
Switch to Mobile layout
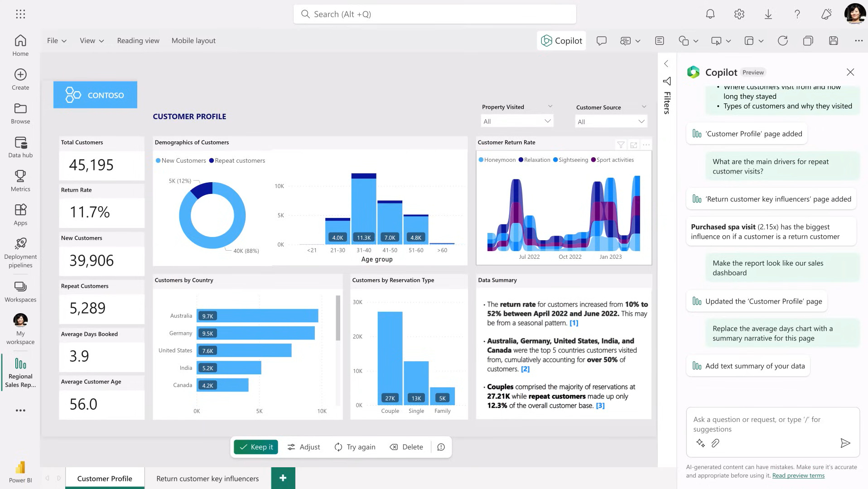click(x=193, y=41)
